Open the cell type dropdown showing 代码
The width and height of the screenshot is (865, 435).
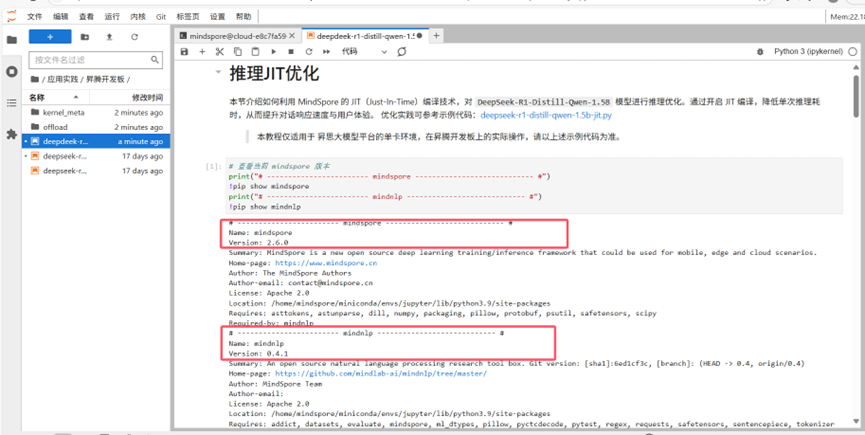point(364,52)
